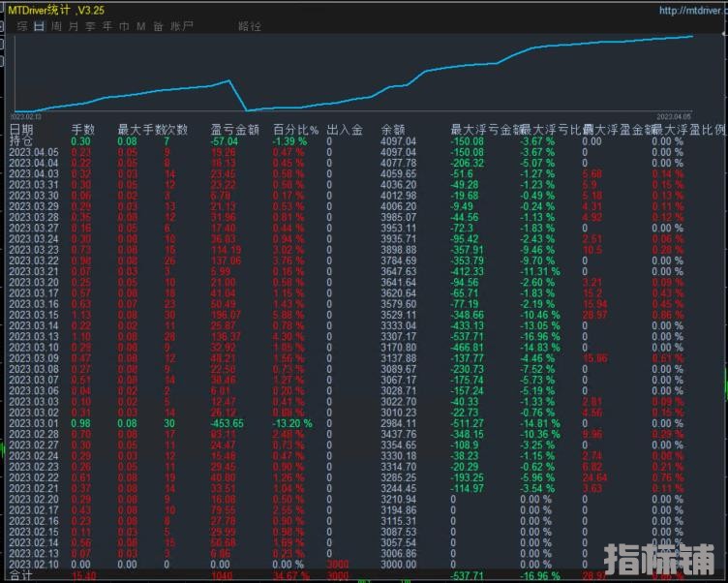Image resolution: width=728 pixels, height=583 pixels.
Task: Click the 3784.69 balance value
Action: (x=398, y=261)
